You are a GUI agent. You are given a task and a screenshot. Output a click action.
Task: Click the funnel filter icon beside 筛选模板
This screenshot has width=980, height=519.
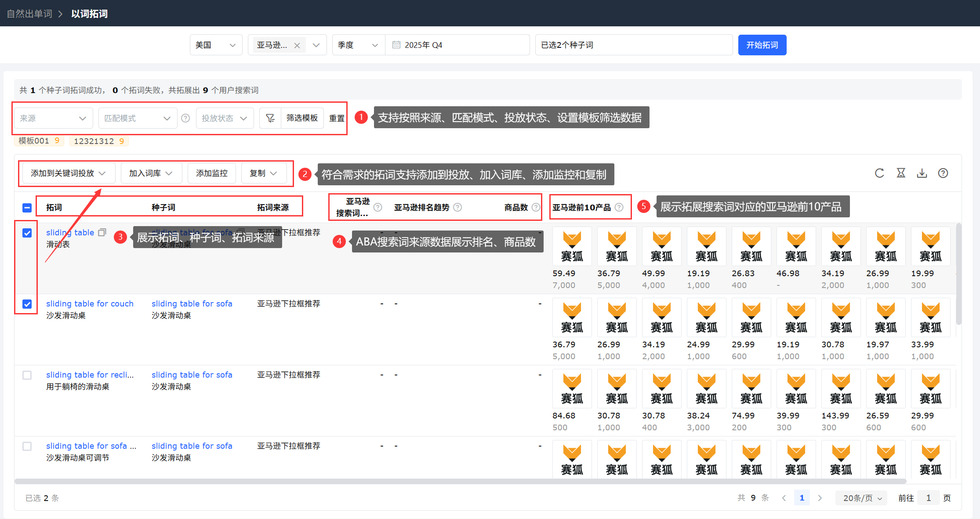coord(270,118)
